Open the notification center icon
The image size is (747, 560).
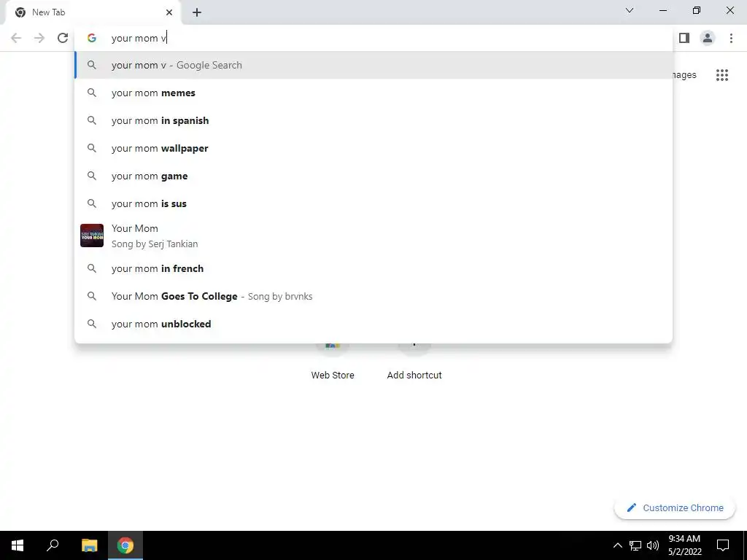pos(723,545)
